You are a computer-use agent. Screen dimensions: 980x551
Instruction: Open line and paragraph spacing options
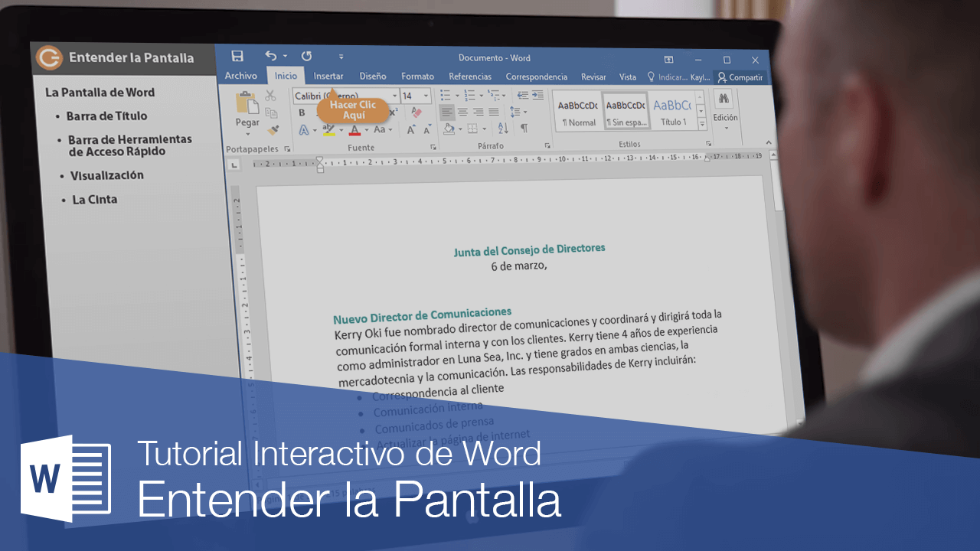(514, 112)
